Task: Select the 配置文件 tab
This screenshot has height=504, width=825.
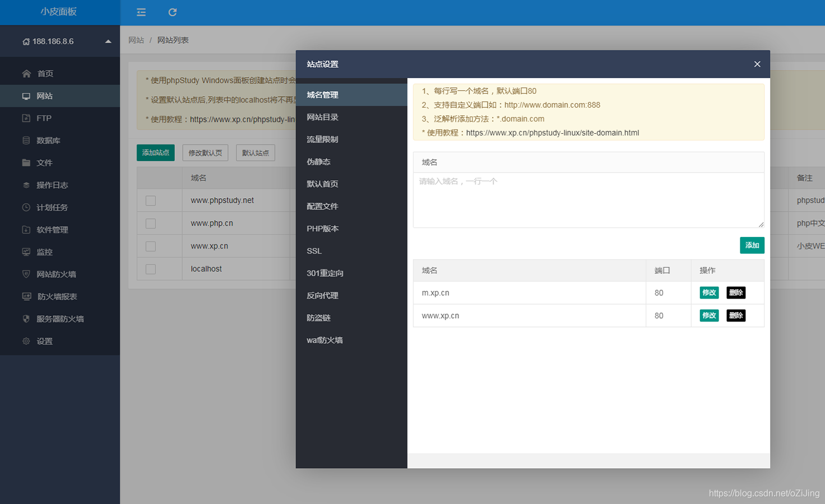Action: 351,207
